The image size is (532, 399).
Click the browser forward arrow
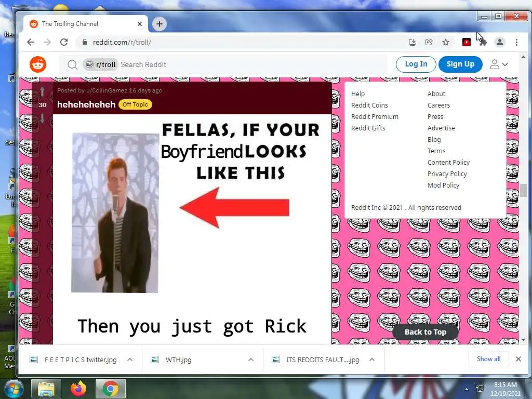pos(47,42)
